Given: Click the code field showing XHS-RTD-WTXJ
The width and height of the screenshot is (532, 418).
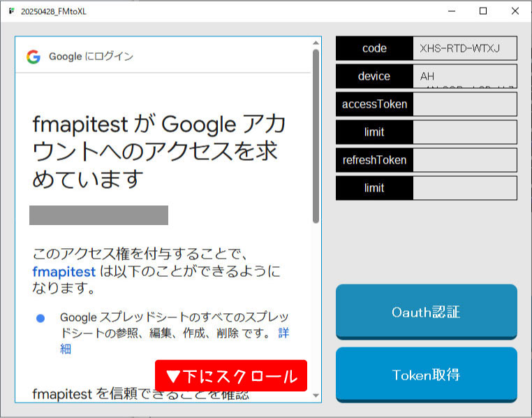Looking at the screenshot, I should pyautogui.click(x=465, y=48).
